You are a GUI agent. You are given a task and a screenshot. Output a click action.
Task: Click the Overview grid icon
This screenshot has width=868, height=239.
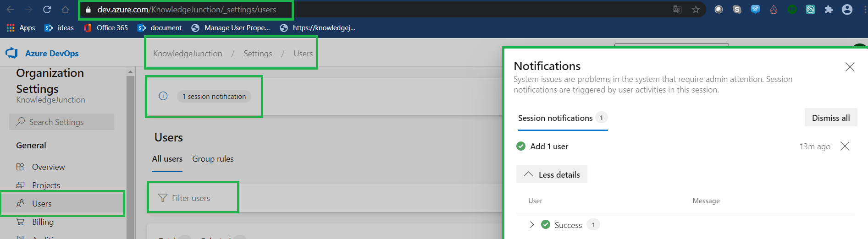20,167
